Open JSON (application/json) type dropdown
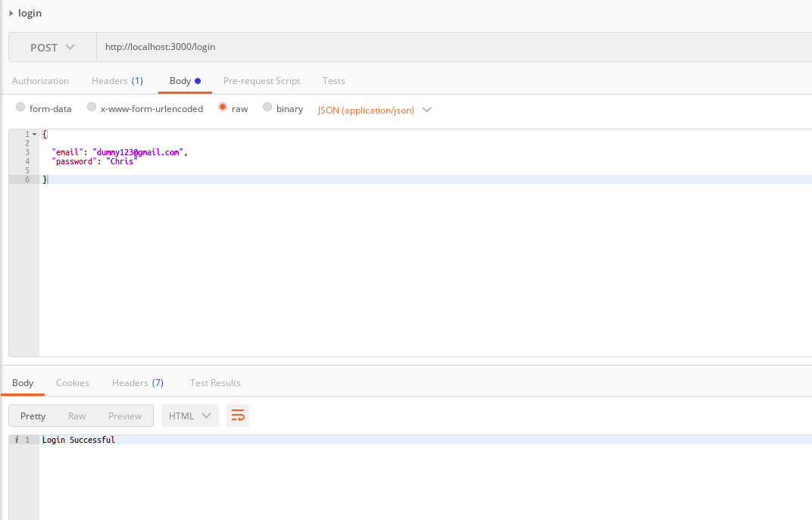The width and height of the screenshot is (812, 520). coord(374,111)
